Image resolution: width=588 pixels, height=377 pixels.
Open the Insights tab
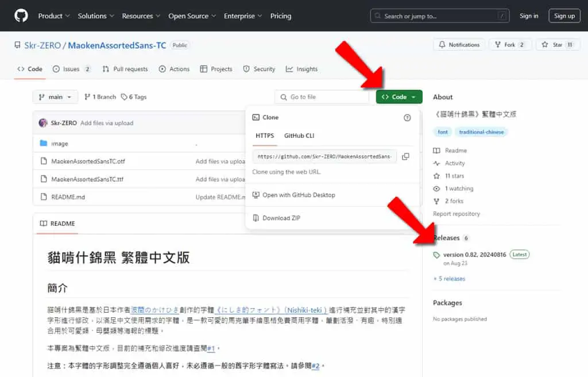pos(302,69)
